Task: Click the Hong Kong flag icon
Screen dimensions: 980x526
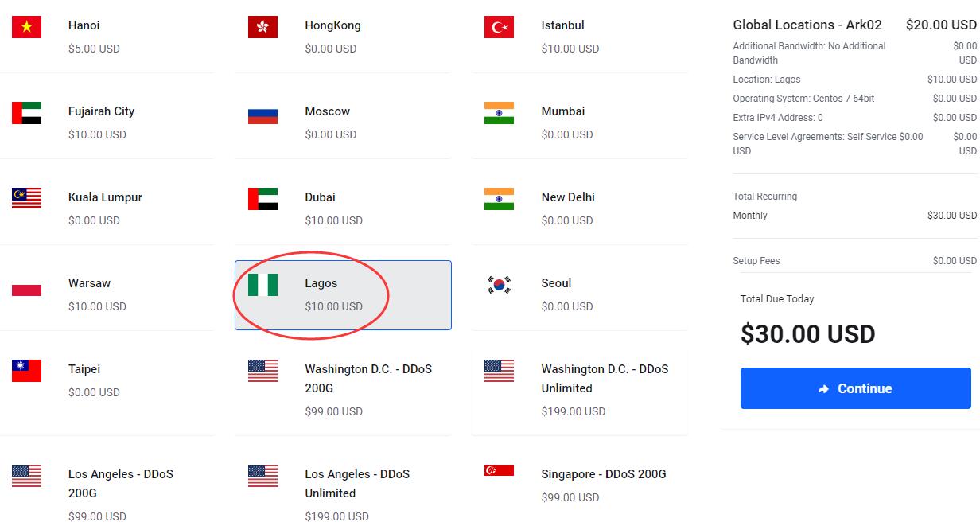Action: pyautogui.click(x=262, y=27)
